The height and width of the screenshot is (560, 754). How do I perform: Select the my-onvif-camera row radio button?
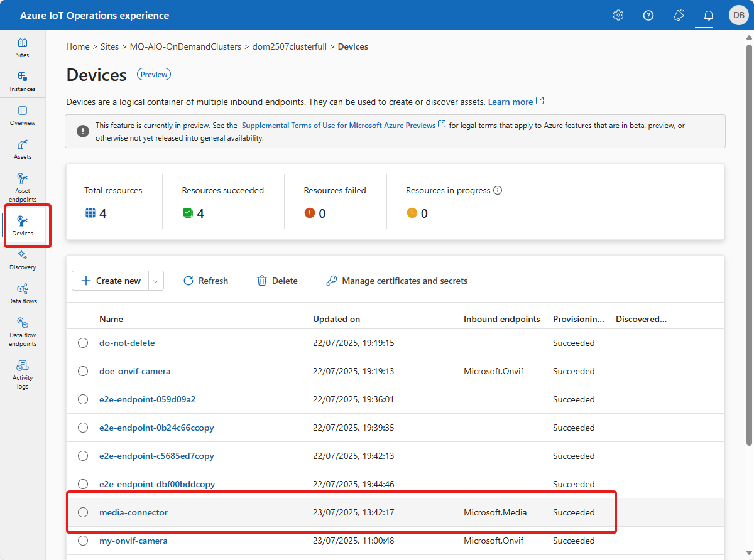[83, 541]
